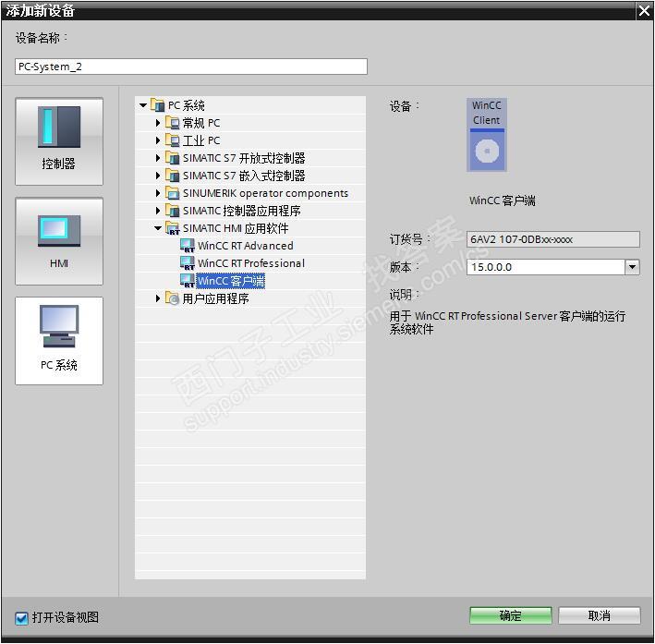Expand SIMATIC 控制器应用程序 node
Screen dimensions: 655x644
pos(158,211)
